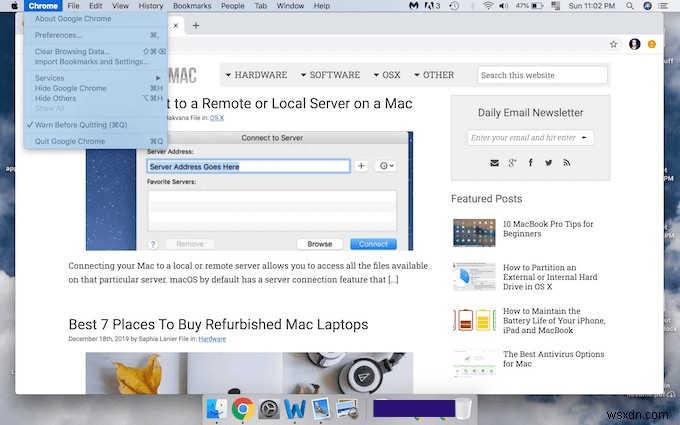Click the blue Connect button
Screen dimensions: 680x425
pos(373,244)
